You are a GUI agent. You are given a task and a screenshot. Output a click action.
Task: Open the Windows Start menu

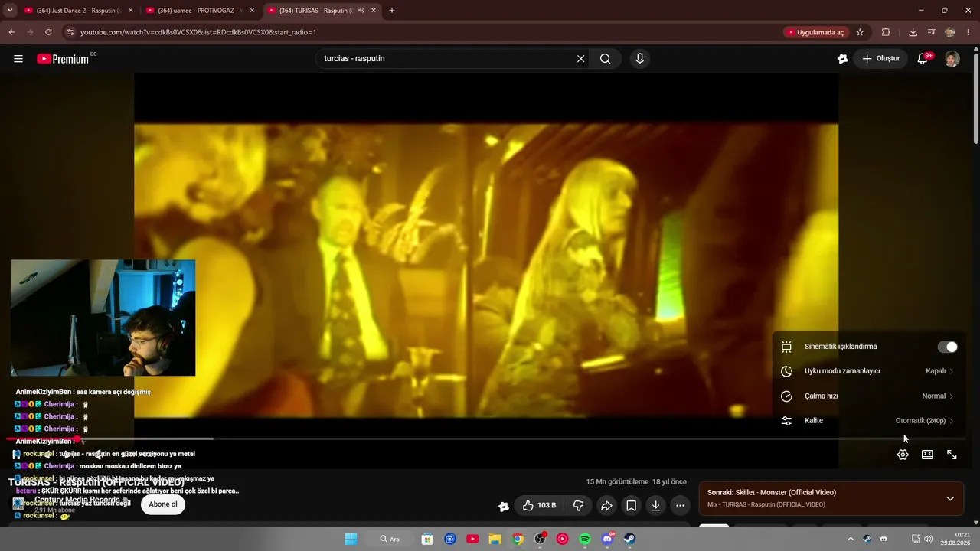pyautogui.click(x=351, y=539)
